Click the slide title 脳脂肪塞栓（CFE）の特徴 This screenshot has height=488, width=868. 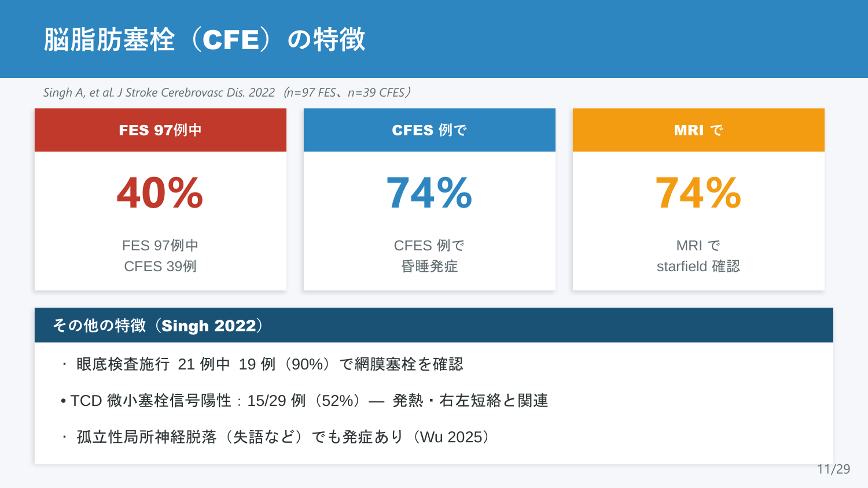coord(204,39)
